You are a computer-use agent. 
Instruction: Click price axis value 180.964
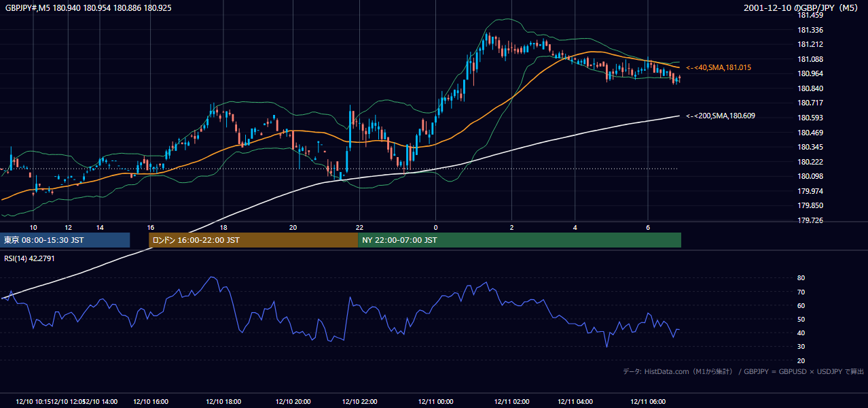pyautogui.click(x=810, y=74)
